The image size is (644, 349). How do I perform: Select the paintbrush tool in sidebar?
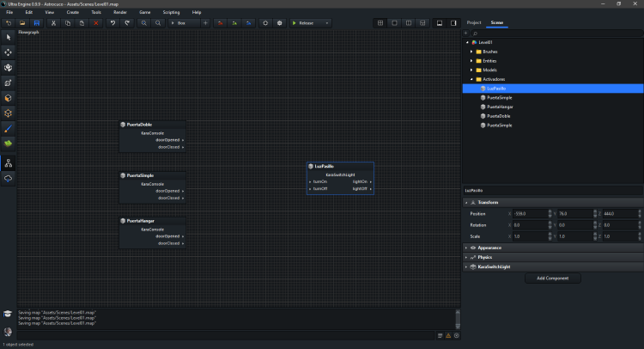9,127
